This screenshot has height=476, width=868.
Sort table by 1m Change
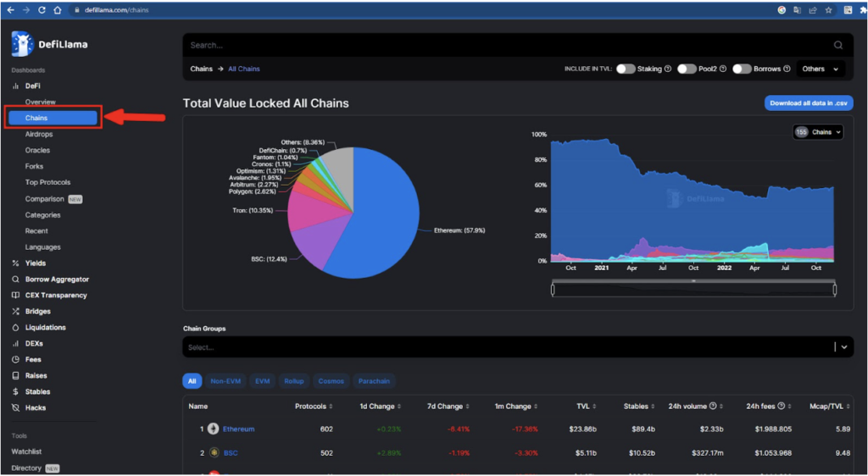point(516,407)
